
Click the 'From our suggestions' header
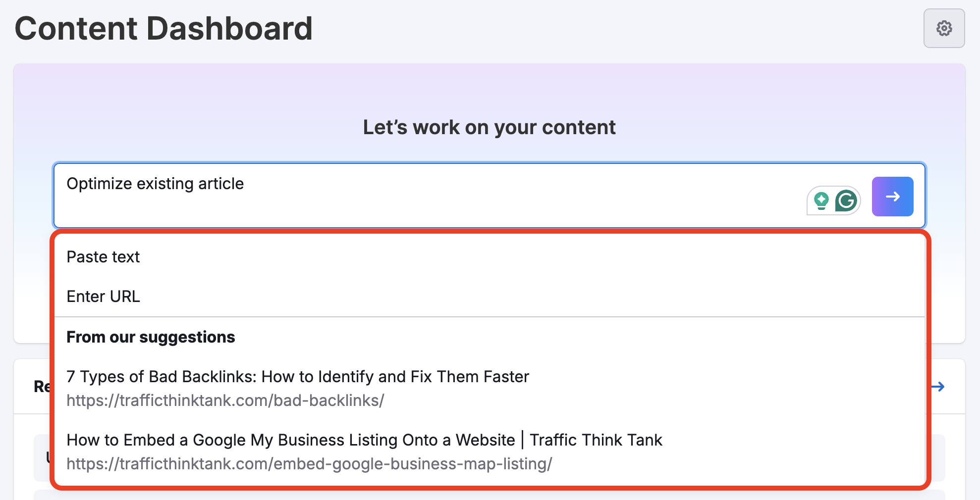(x=151, y=337)
